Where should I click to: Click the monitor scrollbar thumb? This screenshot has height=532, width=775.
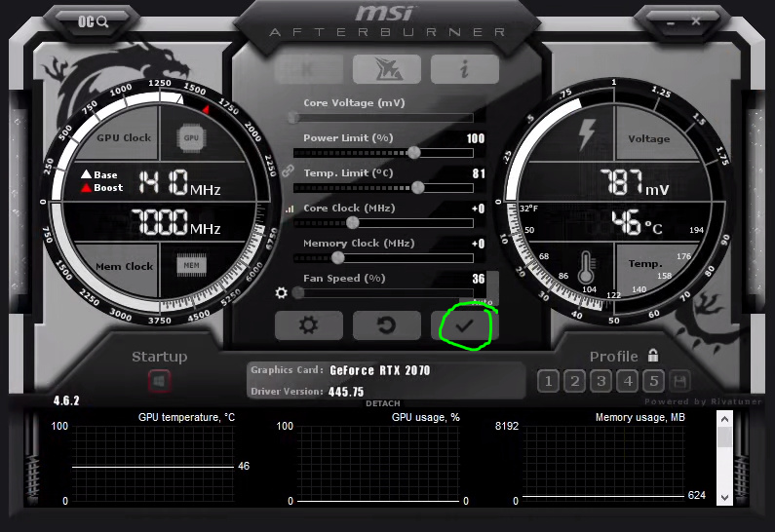(724, 437)
